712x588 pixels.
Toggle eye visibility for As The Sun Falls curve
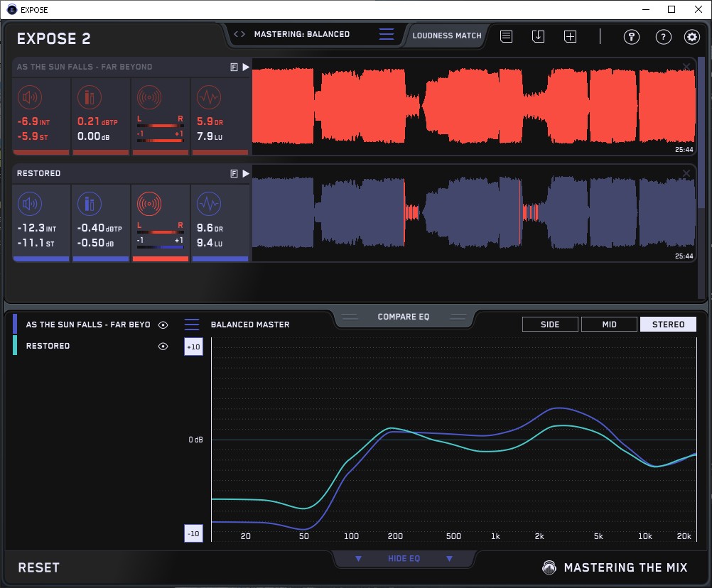[x=163, y=325]
